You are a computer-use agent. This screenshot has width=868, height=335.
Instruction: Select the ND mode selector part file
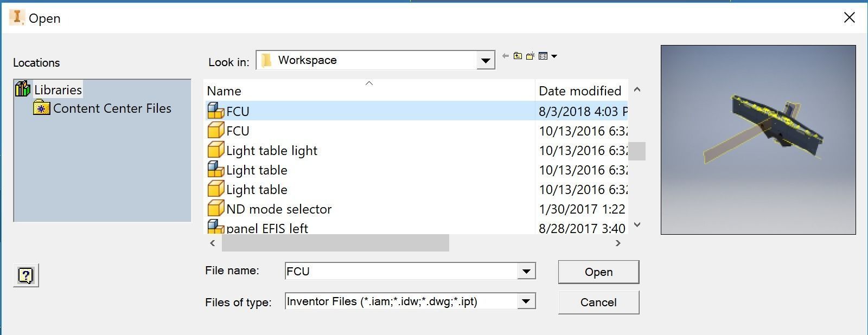(278, 209)
